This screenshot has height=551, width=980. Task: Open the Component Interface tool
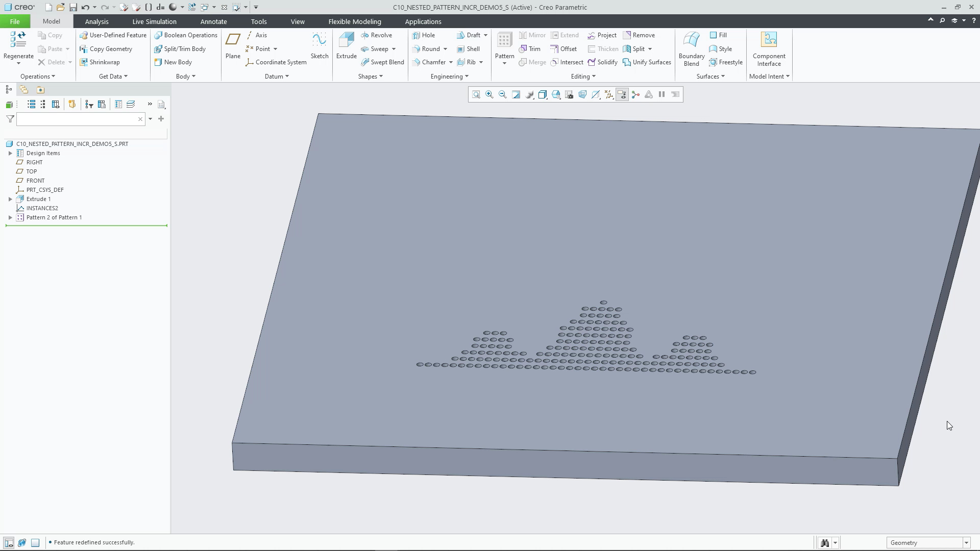click(769, 49)
